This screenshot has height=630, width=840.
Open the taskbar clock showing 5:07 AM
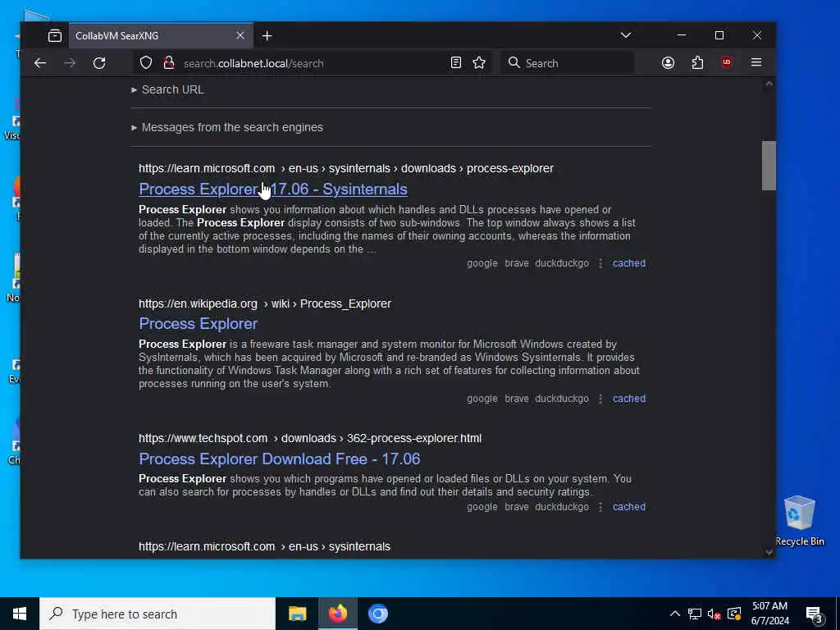[x=769, y=614]
